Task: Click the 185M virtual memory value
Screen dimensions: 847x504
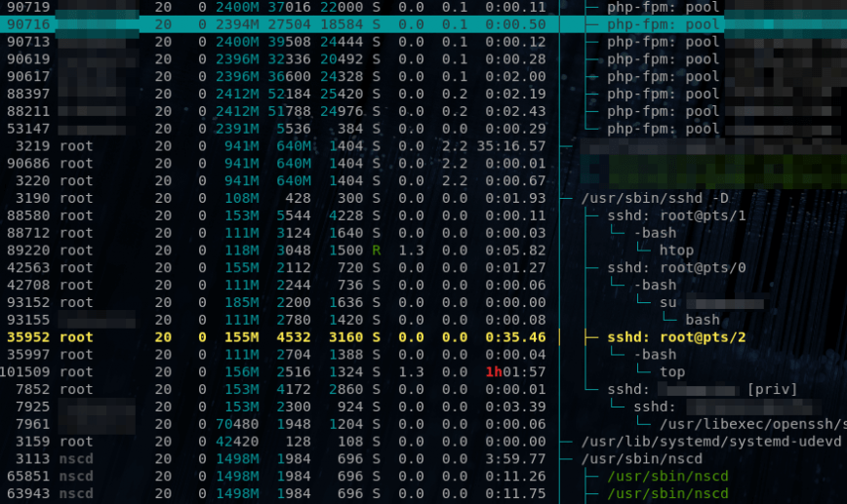Action: click(241, 303)
